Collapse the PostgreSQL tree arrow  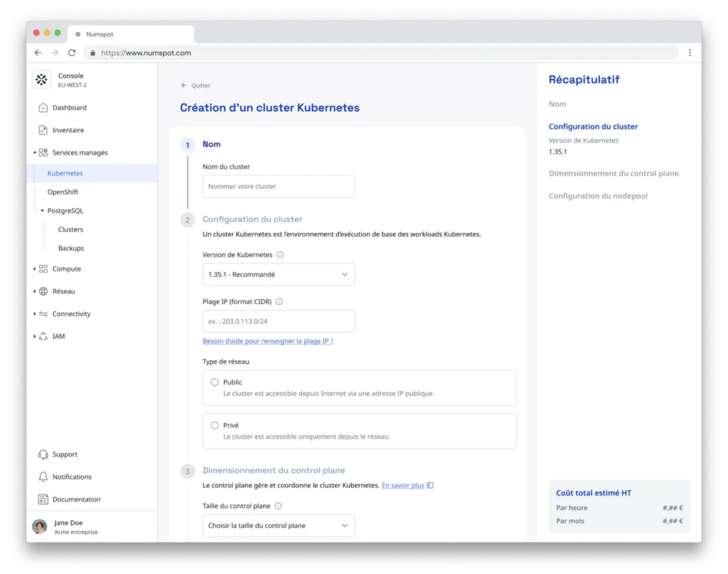tap(42, 211)
